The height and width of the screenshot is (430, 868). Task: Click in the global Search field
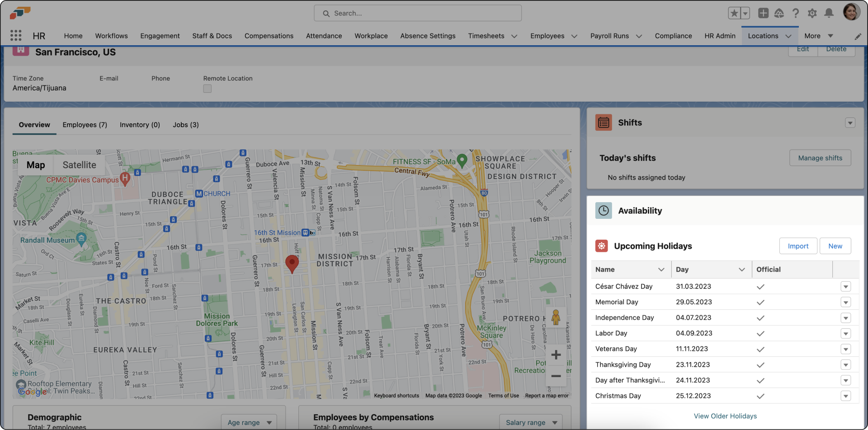pyautogui.click(x=418, y=13)
